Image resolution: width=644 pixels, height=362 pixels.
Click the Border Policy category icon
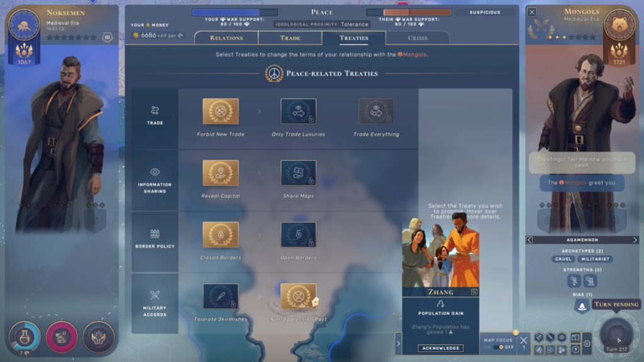[x=155, y=234]
